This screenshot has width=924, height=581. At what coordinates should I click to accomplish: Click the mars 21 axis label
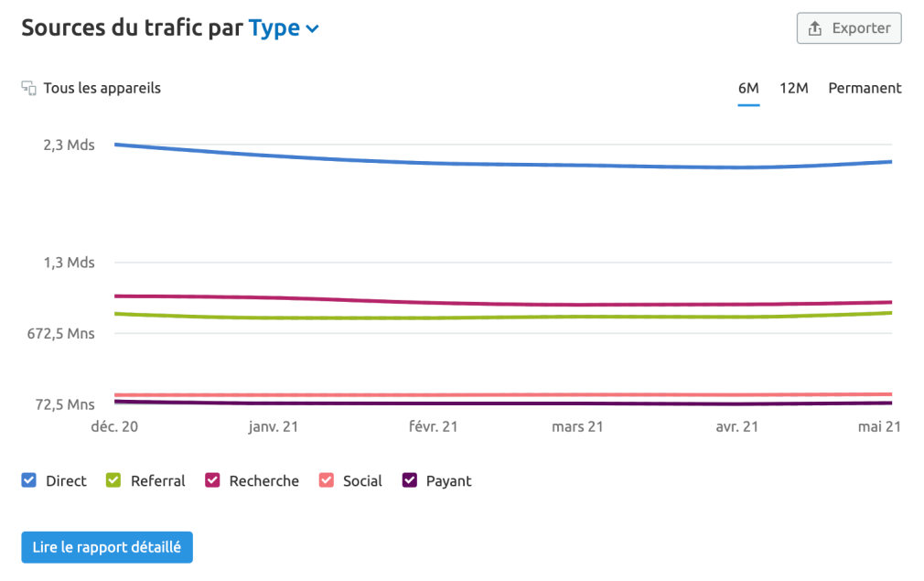click(x=577, y=426)
